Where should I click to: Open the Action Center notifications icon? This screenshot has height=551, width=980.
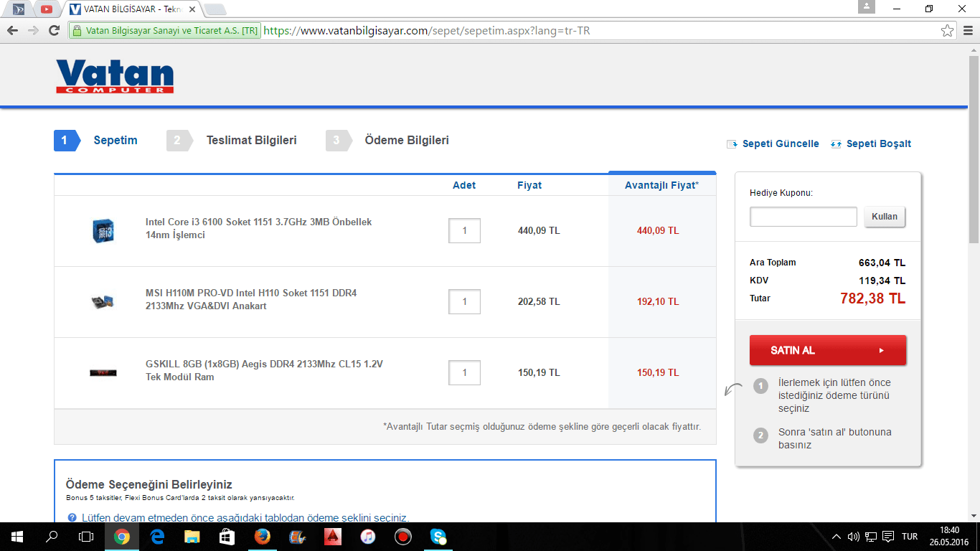click(x=888, y=537)
